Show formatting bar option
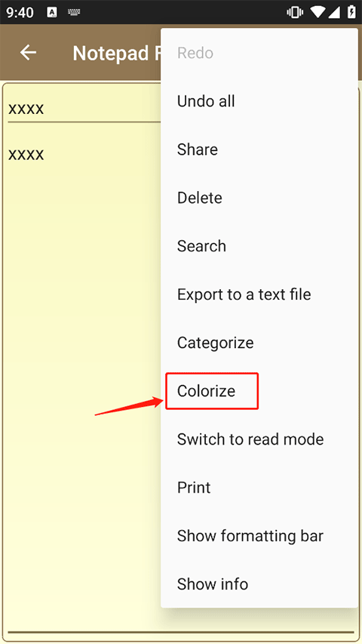362x644 pixels. click(x=259, y=536)
